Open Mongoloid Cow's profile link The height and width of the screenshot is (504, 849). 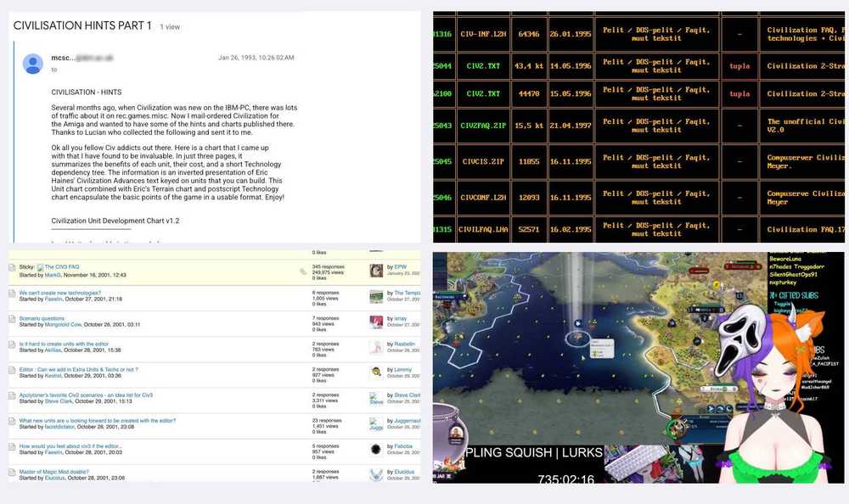63,324
